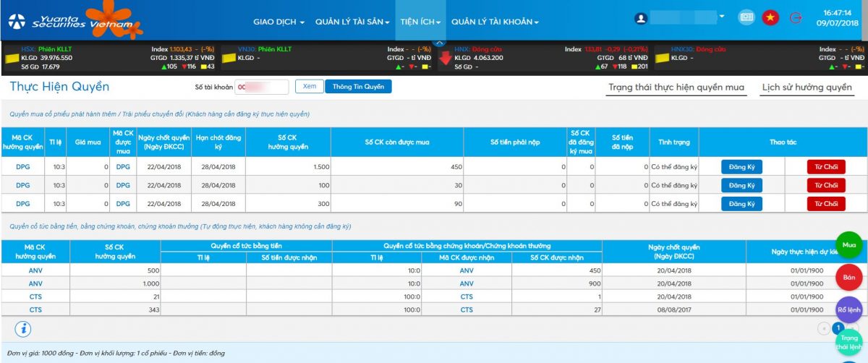868x363 pixels.
Task: Switch to Trạng thái thực hiện quyền mua tab
Action: pos(676,87)
